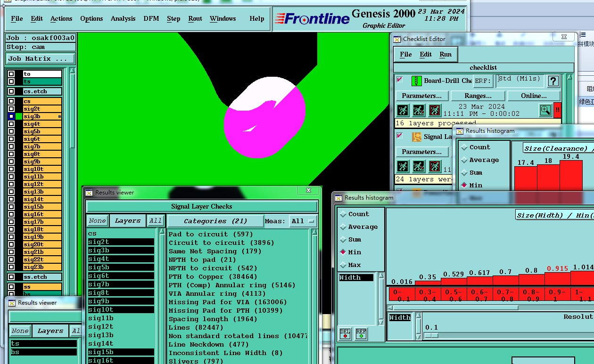Click the Checklist Editor window title icon
This screenshot has height=364, width=594.
(x=397, y=39)
